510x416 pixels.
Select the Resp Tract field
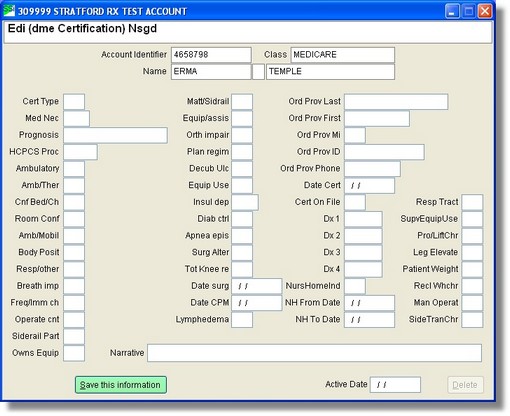coord(472,202)
